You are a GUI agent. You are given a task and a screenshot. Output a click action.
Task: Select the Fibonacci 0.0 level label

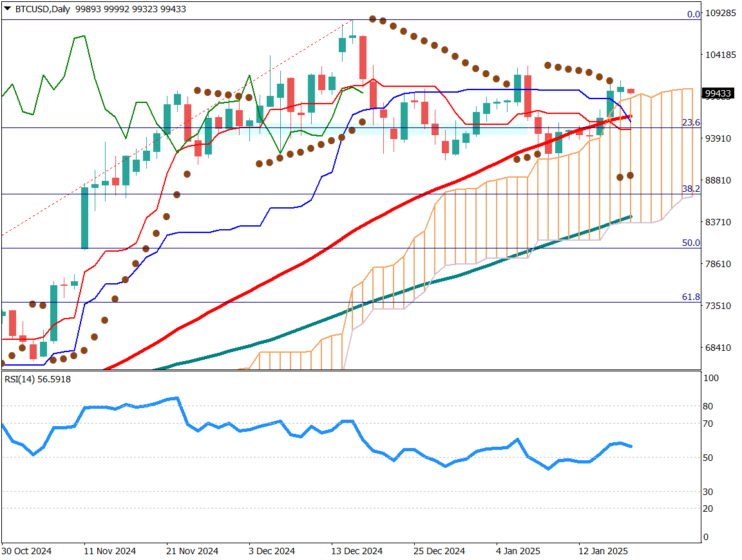(693, 14)
